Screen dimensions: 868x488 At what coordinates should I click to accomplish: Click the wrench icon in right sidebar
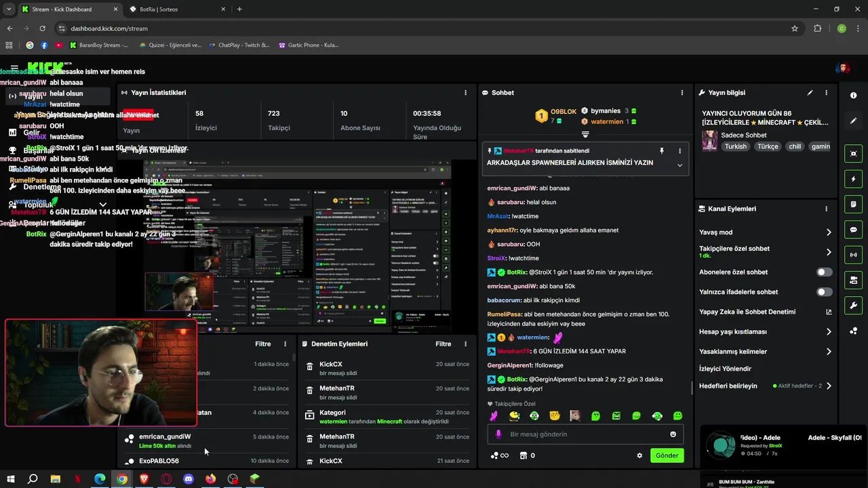click(853, 305)
